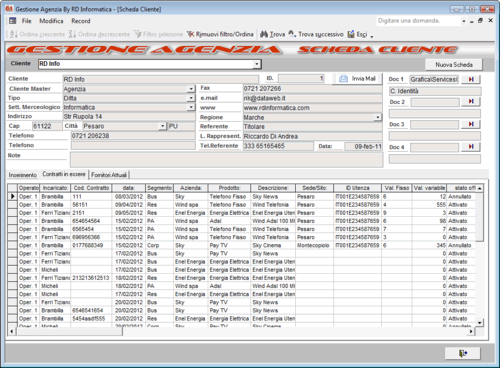Click the Digitare una domanda box
The height and width of the screenshot is (368, 500).
[x=419, y=21]
